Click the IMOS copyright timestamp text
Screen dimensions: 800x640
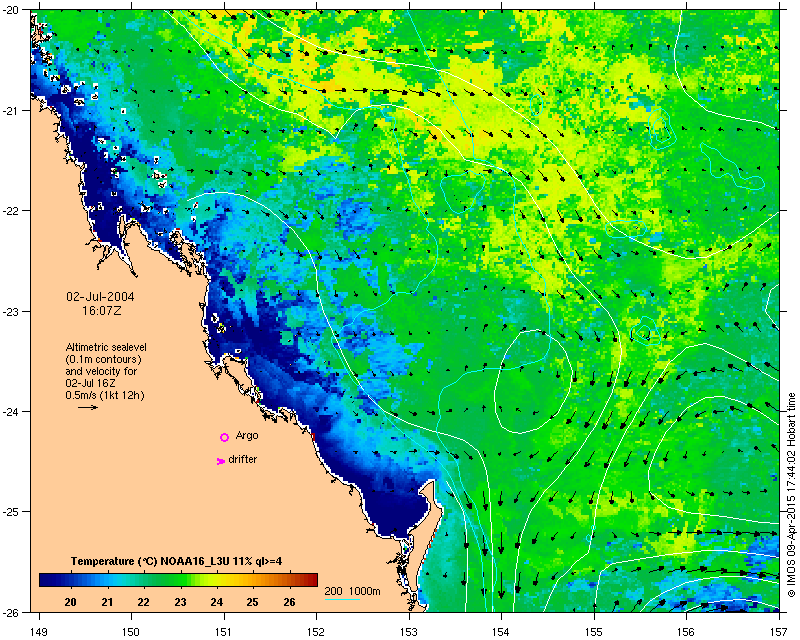792,495
